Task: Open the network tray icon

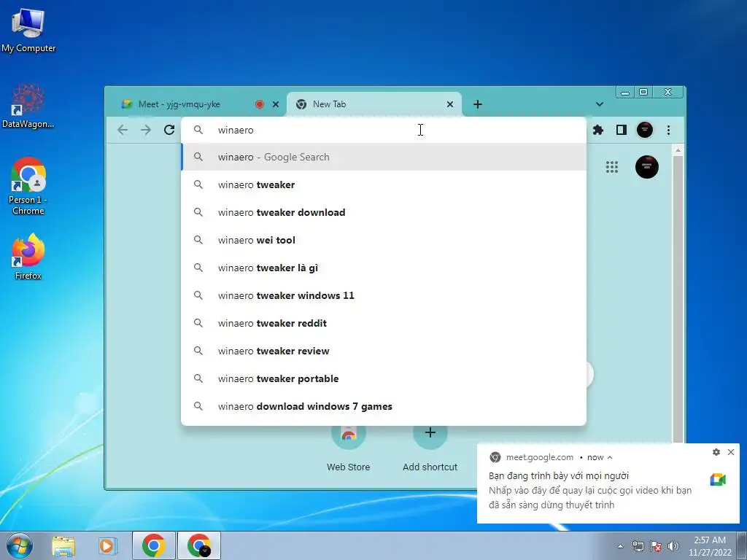Action: coord(638,546)
